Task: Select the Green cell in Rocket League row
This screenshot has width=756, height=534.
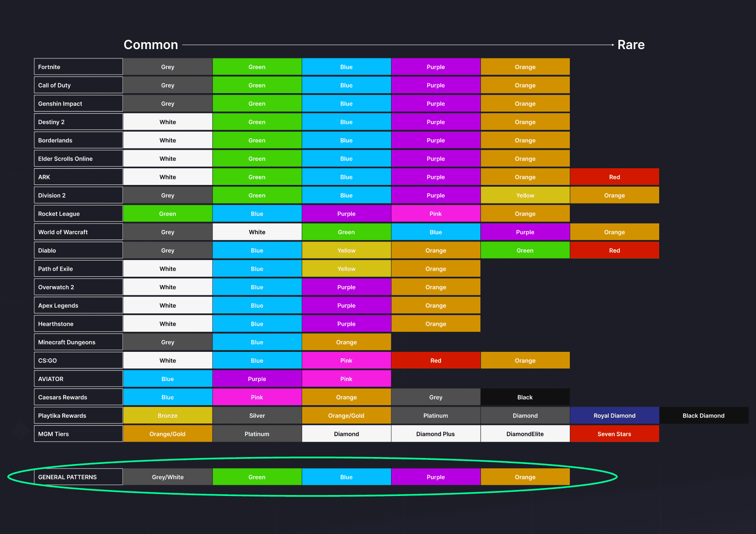Action: point(168,214)
